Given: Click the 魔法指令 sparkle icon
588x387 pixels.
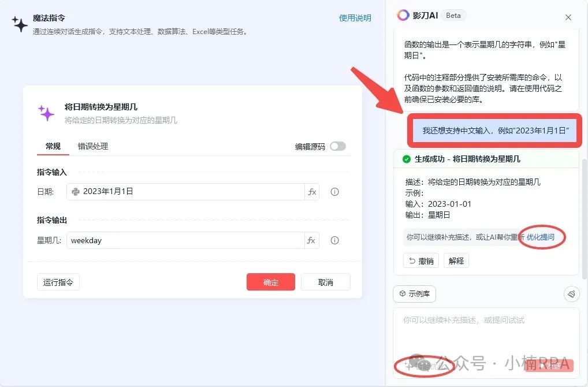Looking at the screenshot, I should 20,24.
